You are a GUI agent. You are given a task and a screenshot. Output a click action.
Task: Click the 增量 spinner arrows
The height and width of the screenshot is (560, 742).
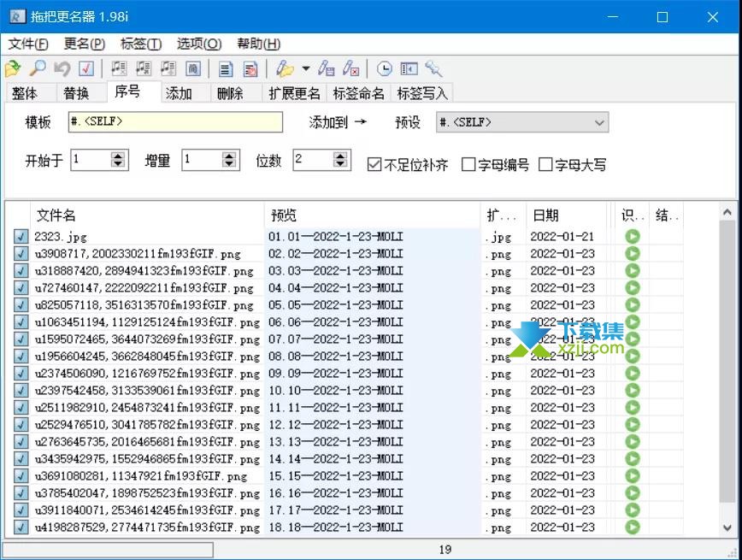pos(229,160)
